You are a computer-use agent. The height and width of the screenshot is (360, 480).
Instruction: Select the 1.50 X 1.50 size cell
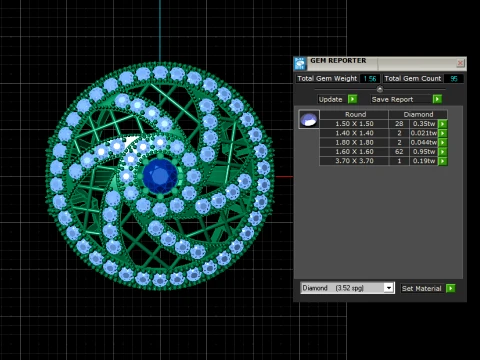[354, 124]
